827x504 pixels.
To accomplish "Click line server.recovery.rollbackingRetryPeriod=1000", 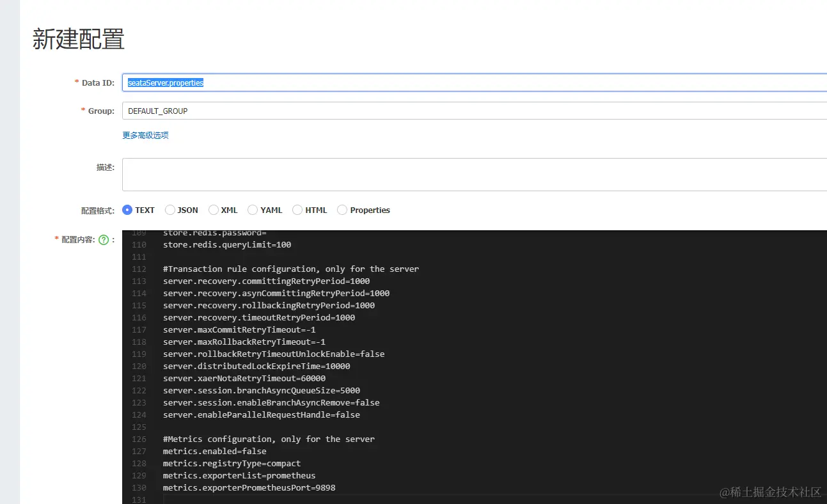I will point(269,305).
